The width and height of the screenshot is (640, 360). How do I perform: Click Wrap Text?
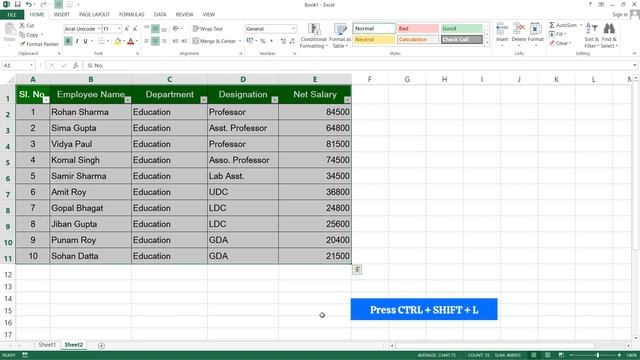pyautogui.click(x=208, y=29)
